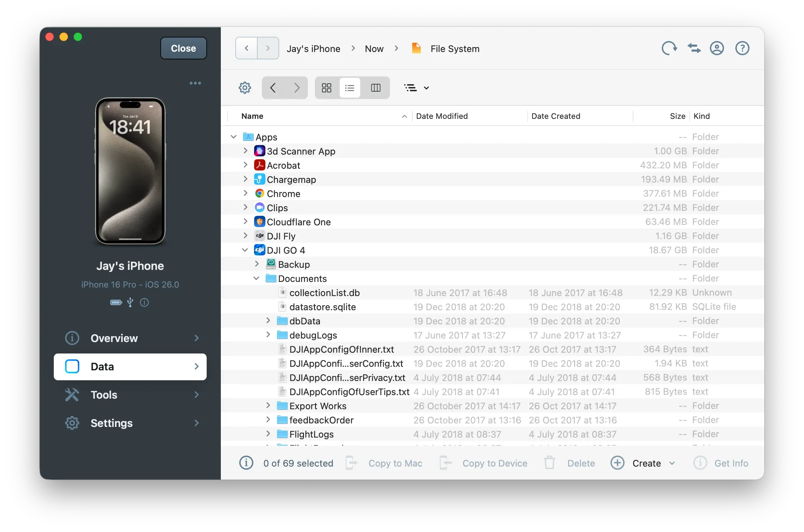Sort files by the Name column header

252,116
